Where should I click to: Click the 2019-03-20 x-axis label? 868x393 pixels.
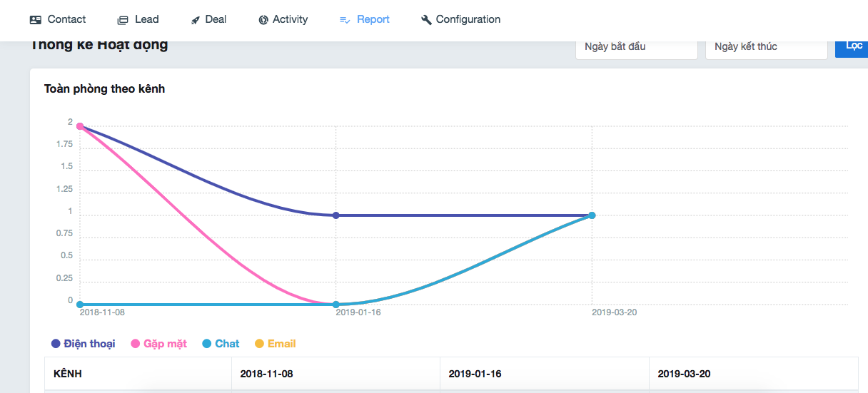coord(615,312)
